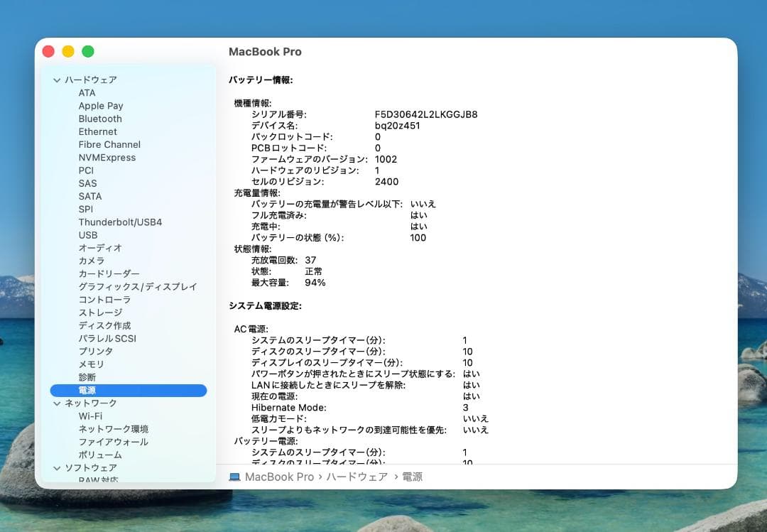The height and width of the screenshot is (532, 767).
Task: Select Bluetooth in the hardware sidebar
Action: coord(99,119)
